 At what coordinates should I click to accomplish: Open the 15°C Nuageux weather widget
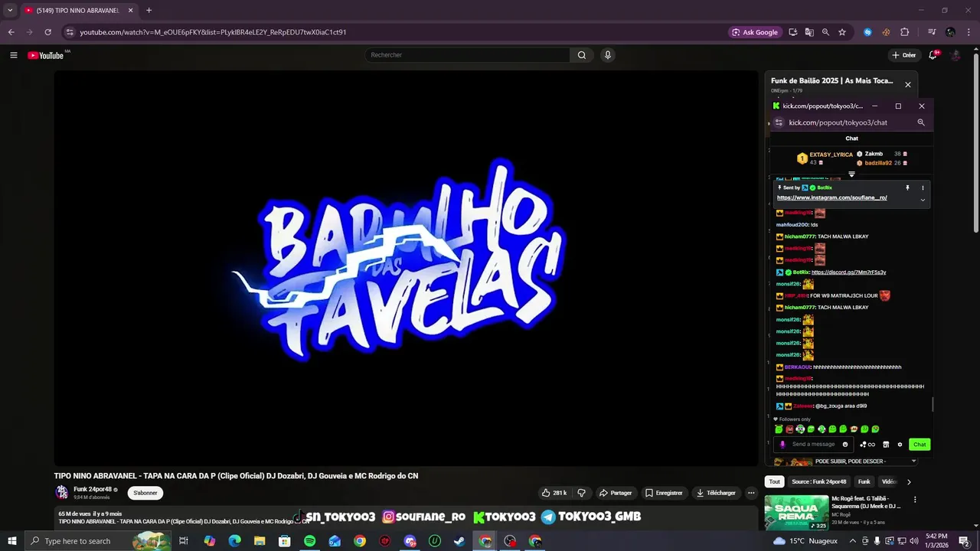point(805,541)
